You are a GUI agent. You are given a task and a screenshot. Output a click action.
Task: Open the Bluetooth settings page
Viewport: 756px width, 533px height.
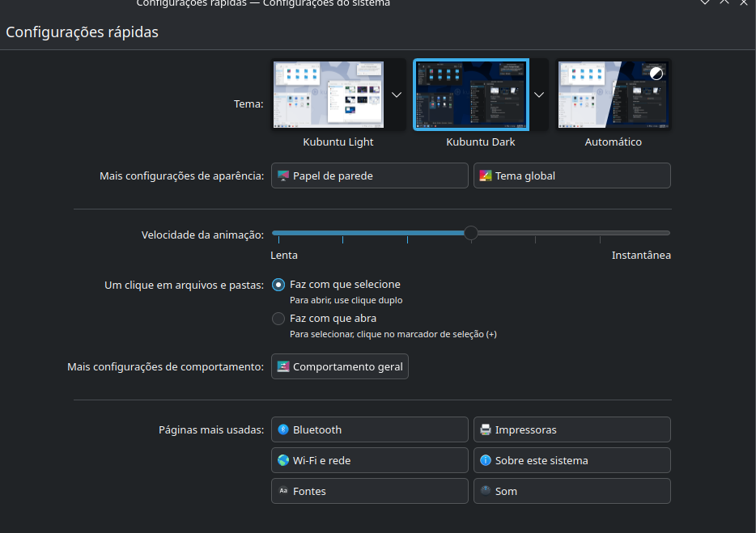[x=369, y=429]
